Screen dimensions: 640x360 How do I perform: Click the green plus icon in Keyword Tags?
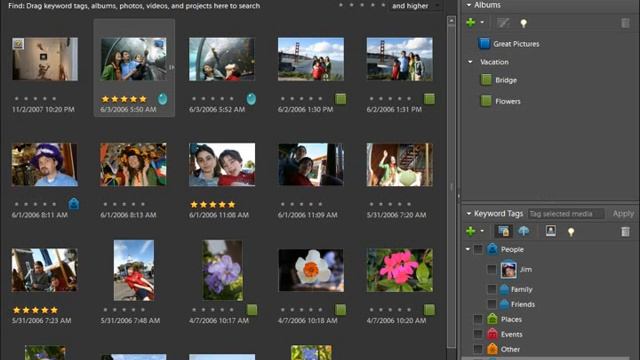coord(471,231)
